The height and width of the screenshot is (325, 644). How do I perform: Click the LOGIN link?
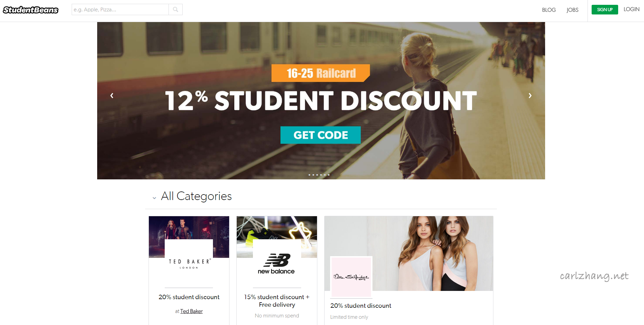[631, 9]
